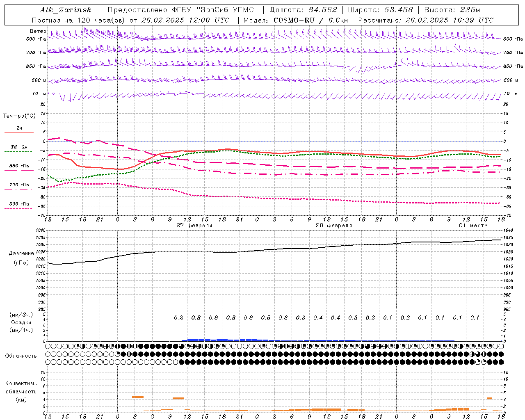525x420 pixels.
Task: Click the Ветер wind panel label
Action: tap(38, 31)
